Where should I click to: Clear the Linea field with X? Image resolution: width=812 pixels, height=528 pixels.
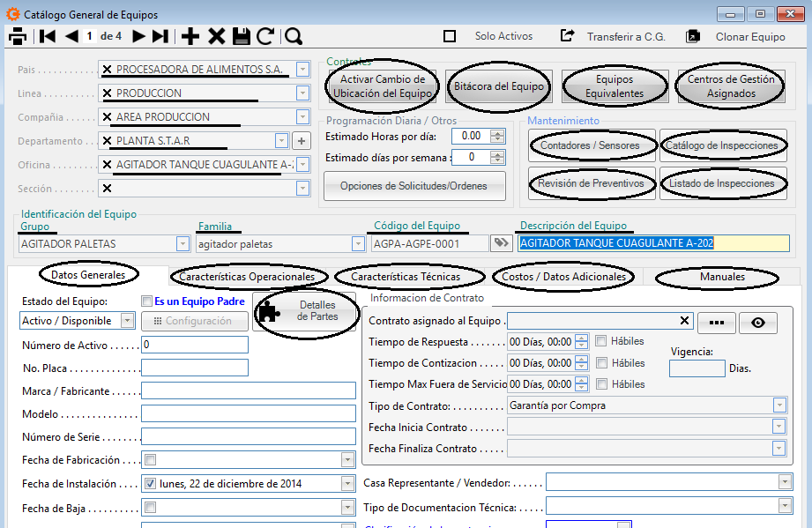point(108,93)
